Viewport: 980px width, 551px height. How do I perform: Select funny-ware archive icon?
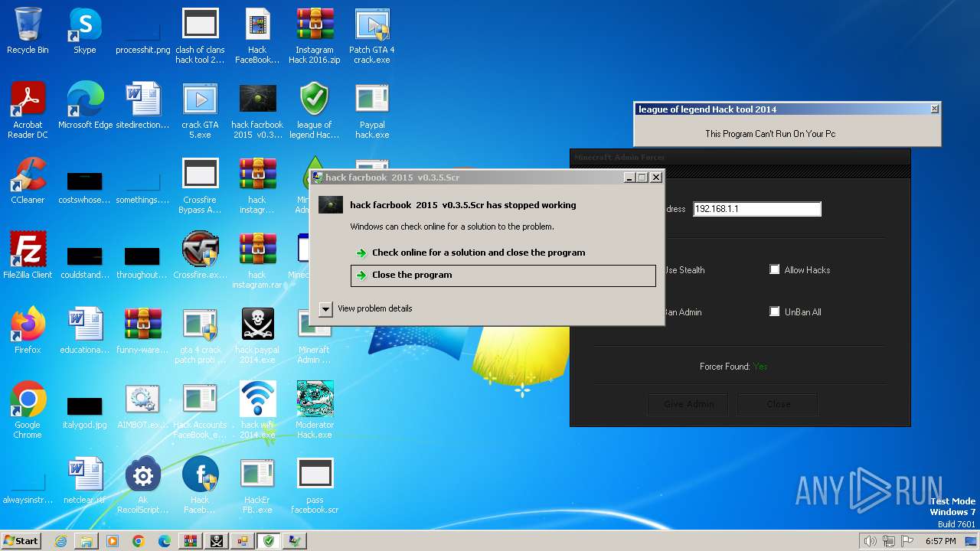click(142, 331)
